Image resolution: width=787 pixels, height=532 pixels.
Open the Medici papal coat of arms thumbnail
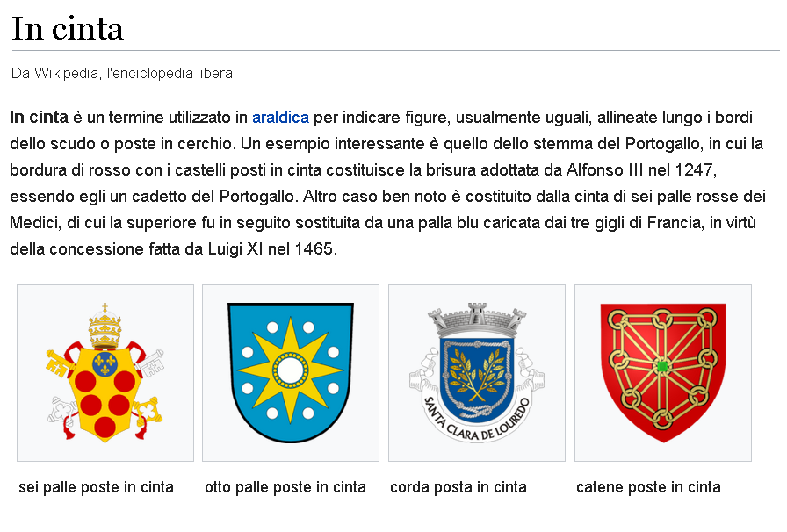[105, 373]
